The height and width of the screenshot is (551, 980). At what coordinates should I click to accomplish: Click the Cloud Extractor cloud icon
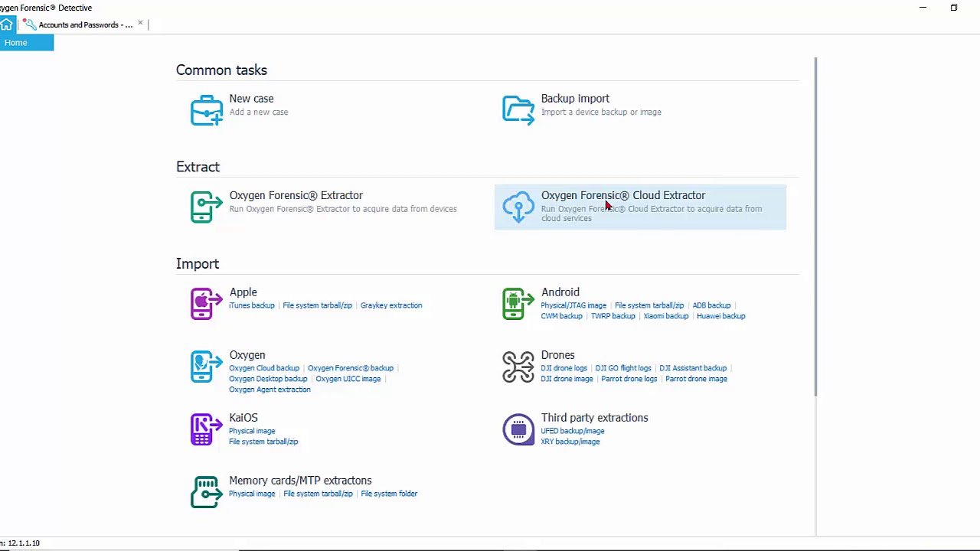click(518, 207)
